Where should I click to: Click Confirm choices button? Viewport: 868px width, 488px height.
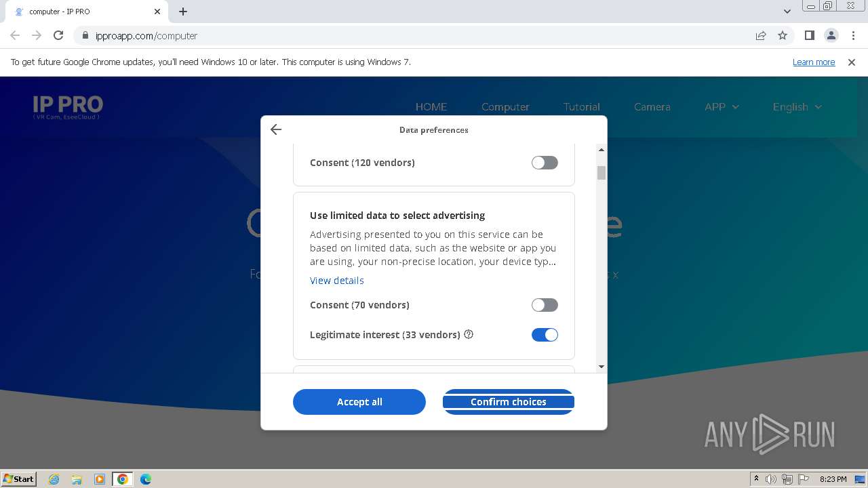[x=509, y=402]
